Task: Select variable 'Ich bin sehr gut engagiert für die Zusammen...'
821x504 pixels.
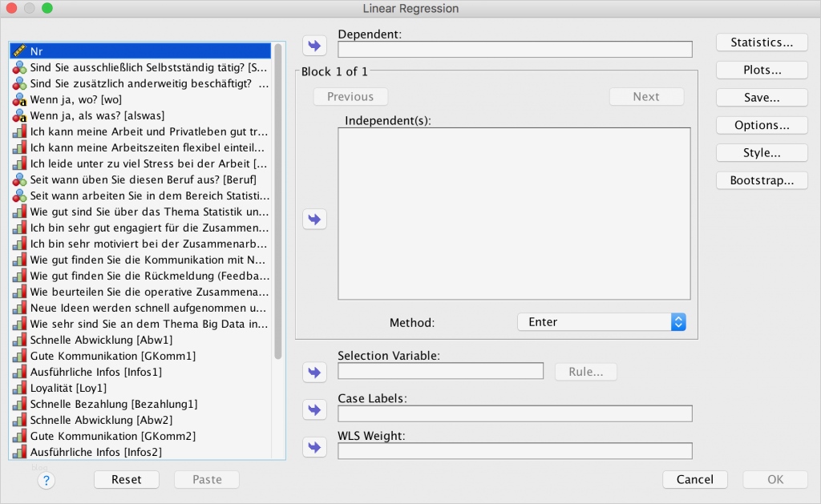Action: pos(140,228)
